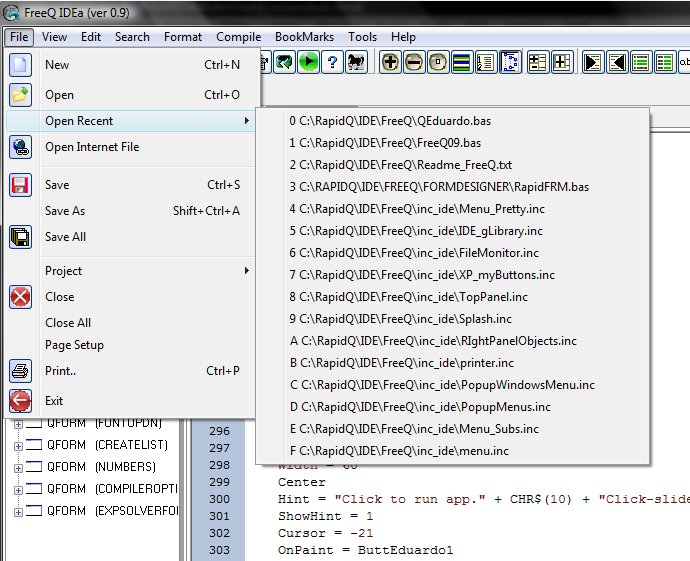
Task: Open recent file IDE_gLibrary.inc
Action: [452, 231]
